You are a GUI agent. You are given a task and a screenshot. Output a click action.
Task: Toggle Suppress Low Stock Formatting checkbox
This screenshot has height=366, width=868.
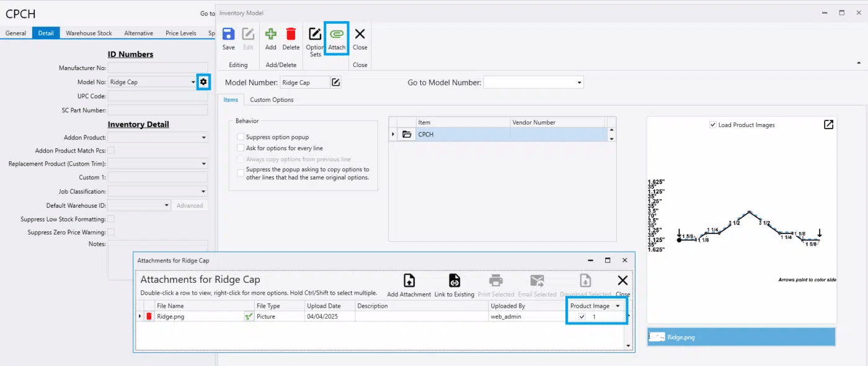[x=111, y=219]
